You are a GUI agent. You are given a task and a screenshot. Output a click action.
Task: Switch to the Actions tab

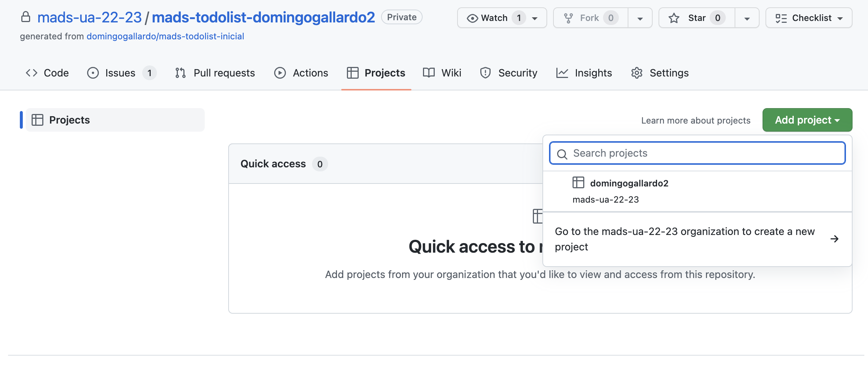click(301, 73)
